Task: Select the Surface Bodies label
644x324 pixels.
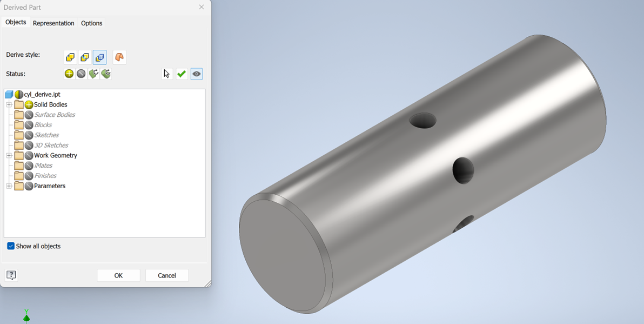Action: [x=55, y=115]
